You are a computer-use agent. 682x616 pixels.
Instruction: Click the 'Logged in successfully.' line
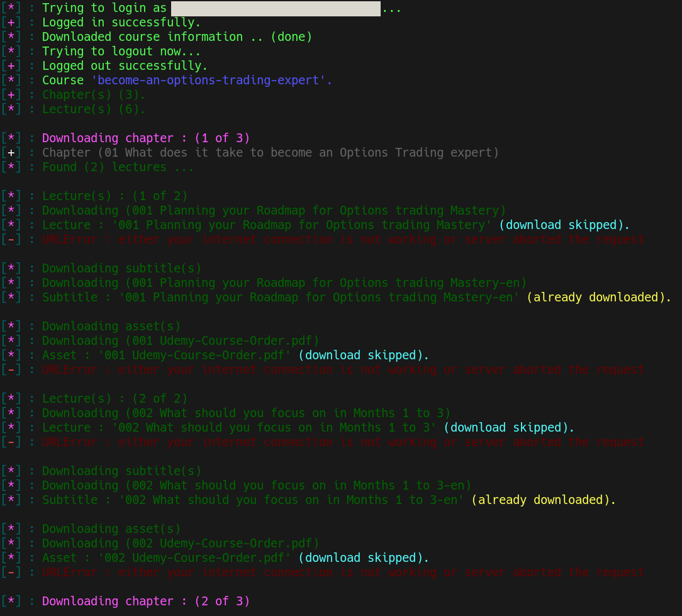(121, 23)
